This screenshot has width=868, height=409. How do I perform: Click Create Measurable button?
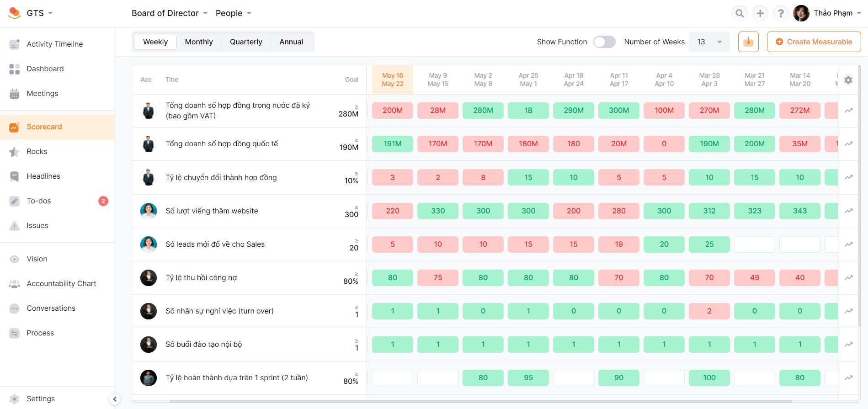click(814, 42)
